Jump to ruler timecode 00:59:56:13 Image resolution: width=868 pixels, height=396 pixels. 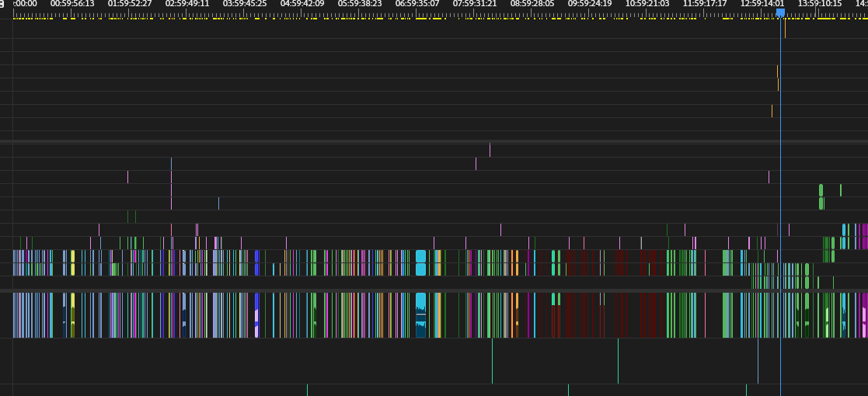(72, 4)
